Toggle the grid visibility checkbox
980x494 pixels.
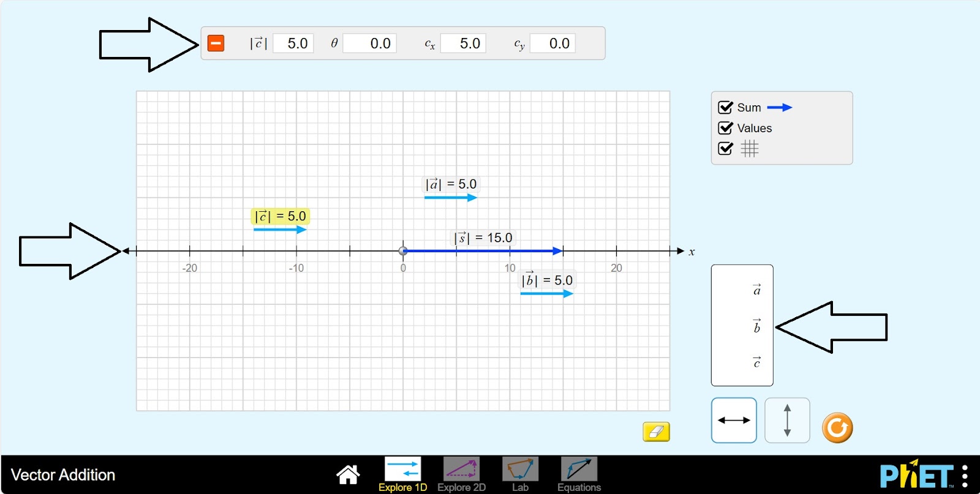tap(726, 149)
